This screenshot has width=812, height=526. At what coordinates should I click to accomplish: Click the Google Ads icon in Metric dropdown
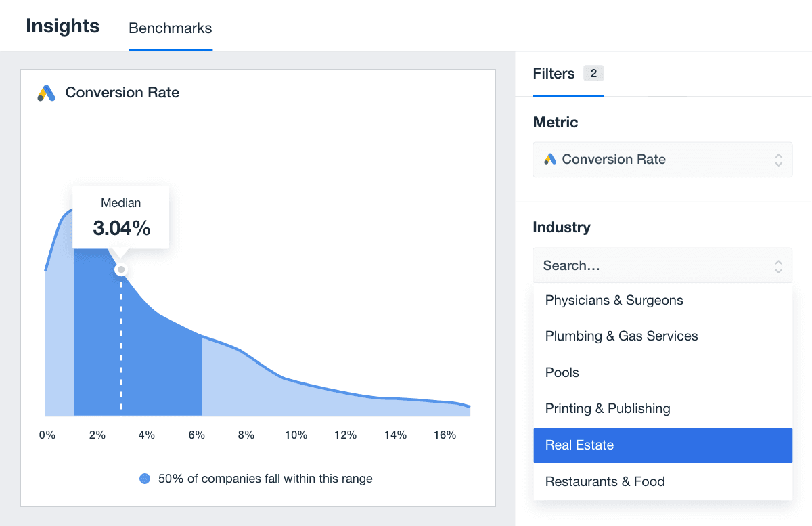[550, 160]
